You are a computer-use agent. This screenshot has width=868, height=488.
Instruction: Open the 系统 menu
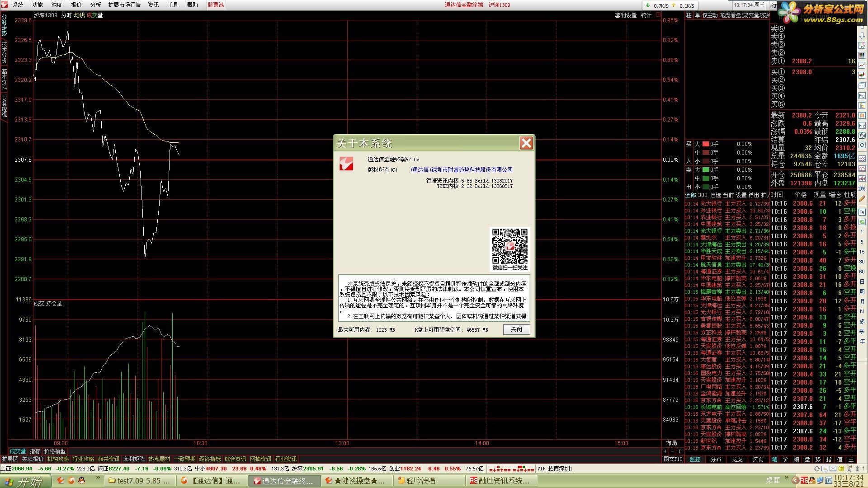coord(18,5)
